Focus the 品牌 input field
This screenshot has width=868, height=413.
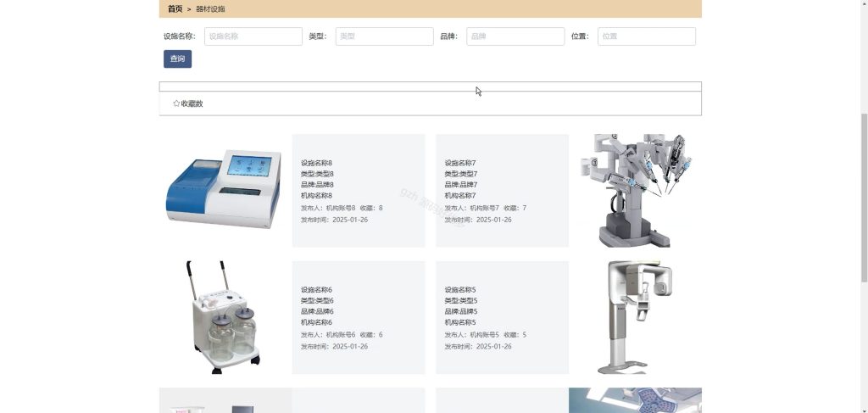[515, 36]
